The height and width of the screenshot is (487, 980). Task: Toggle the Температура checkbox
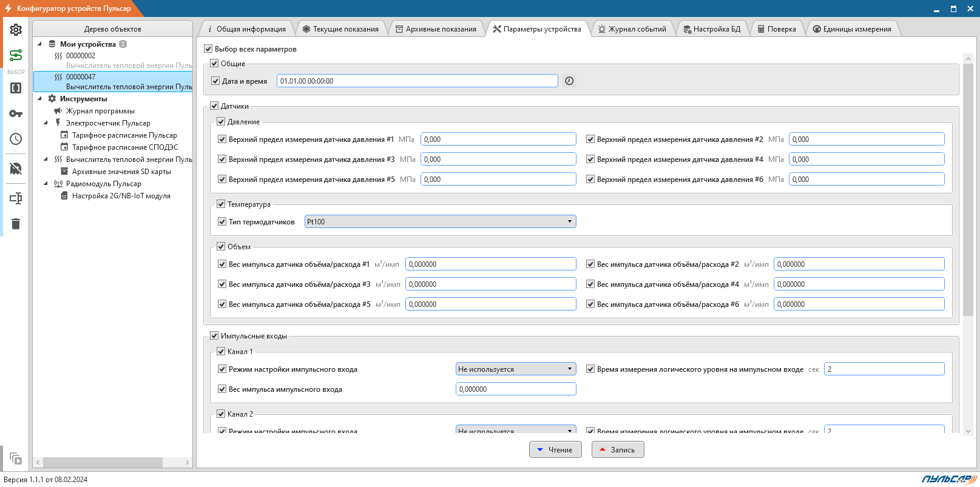point(221,204)
